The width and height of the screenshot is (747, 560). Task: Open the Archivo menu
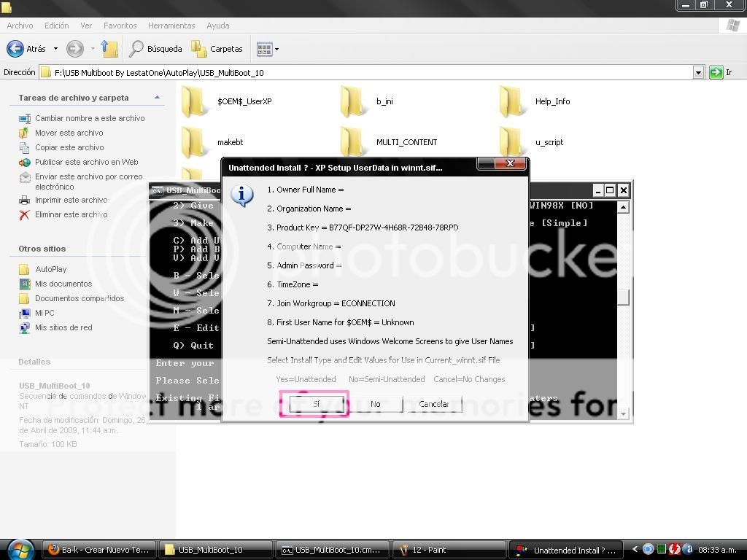[x=20, y=26]
